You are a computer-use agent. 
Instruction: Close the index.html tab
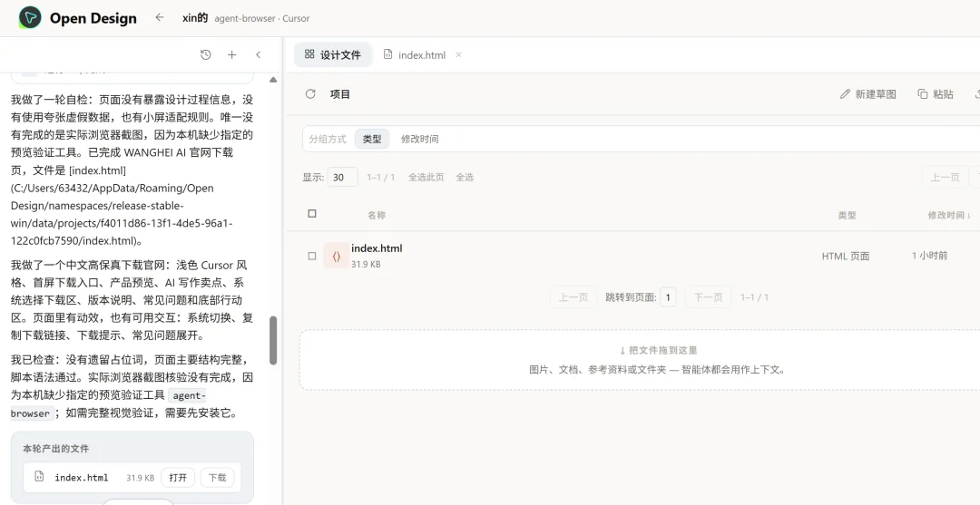point(459,55)
